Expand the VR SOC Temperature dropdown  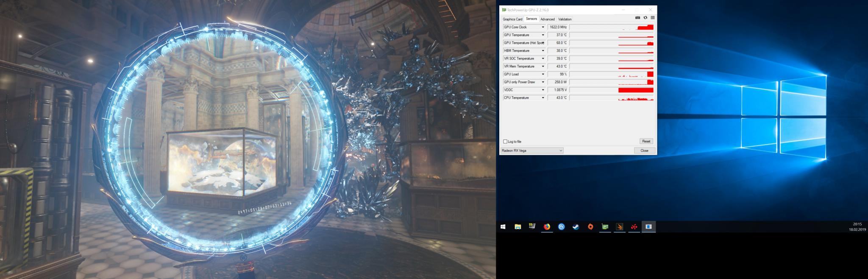(x=543, y=59)
